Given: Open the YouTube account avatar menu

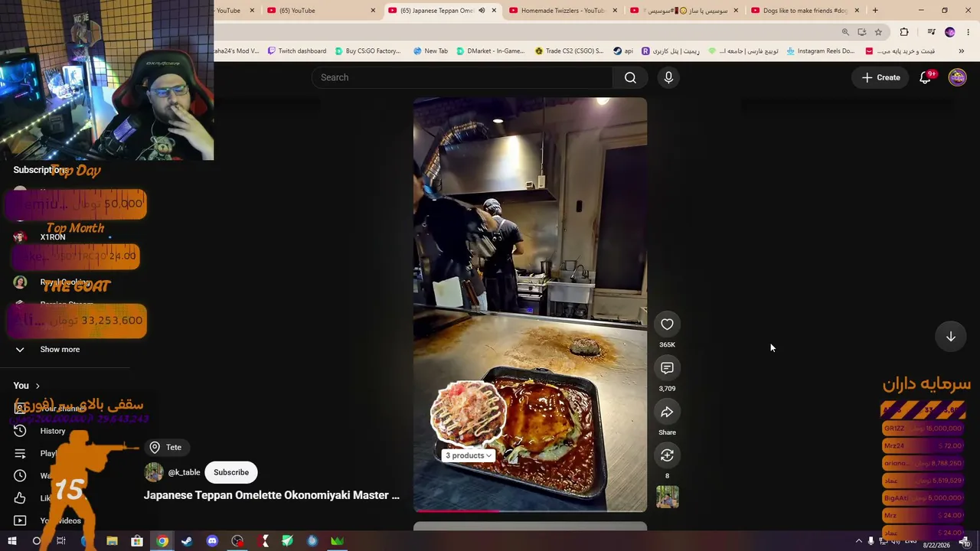Looking at the screenshot, I should (x=957, y=77).
